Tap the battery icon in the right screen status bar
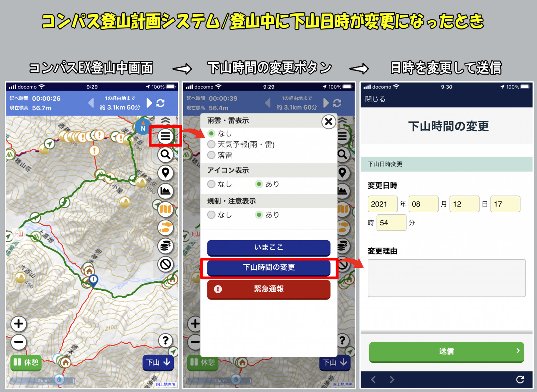Viewport: 537px width, 392px height. pyautogui.click(x=525, y=87)
